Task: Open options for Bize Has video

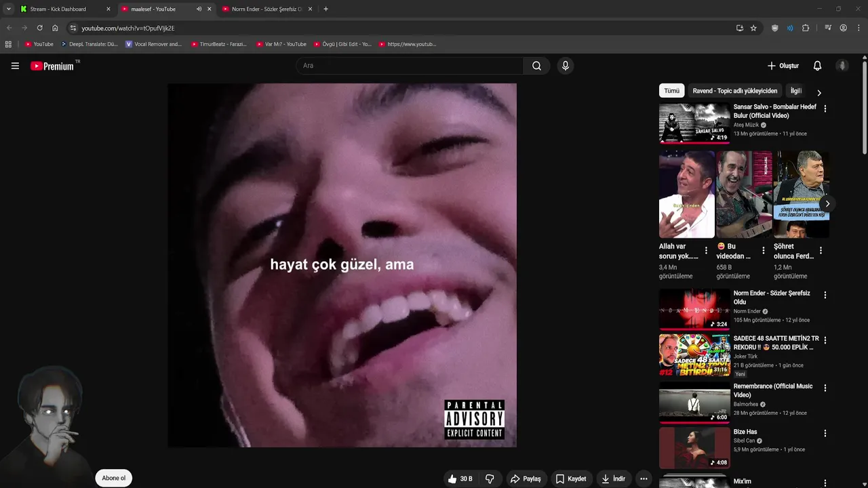Action: pos(825,433)
